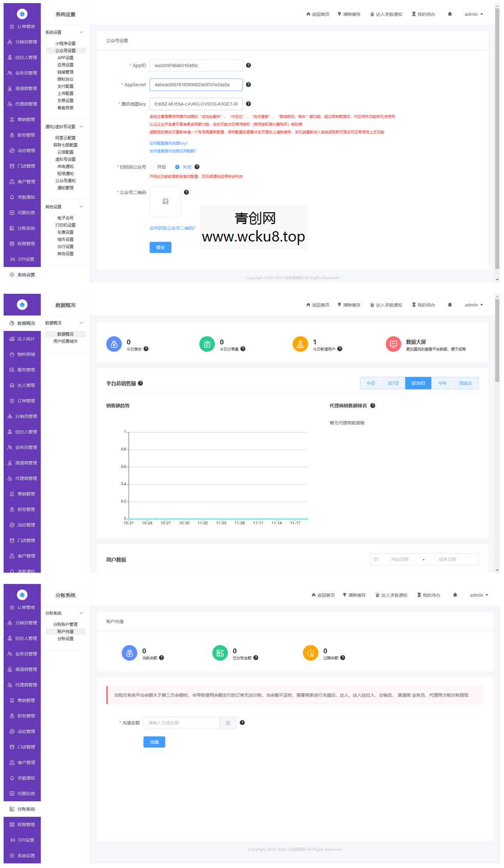
Task: Click help icon beside 当前余额 label
Action: tap(161, 658)
